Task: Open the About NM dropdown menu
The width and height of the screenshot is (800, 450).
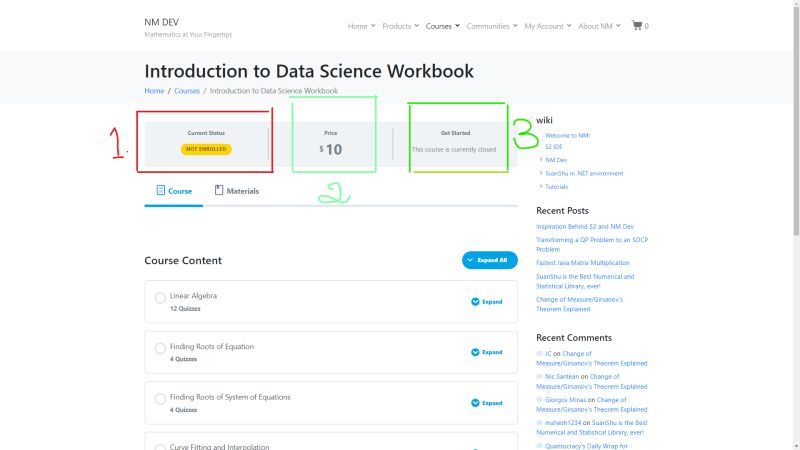Action: coord(599,26)
